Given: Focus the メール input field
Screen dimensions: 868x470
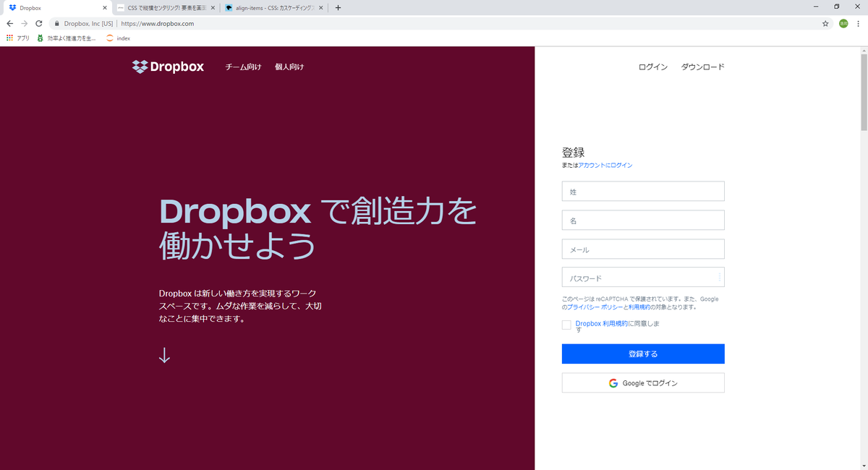Looking at the screenshot, I should pyautogui.click(x=643, y=249).
